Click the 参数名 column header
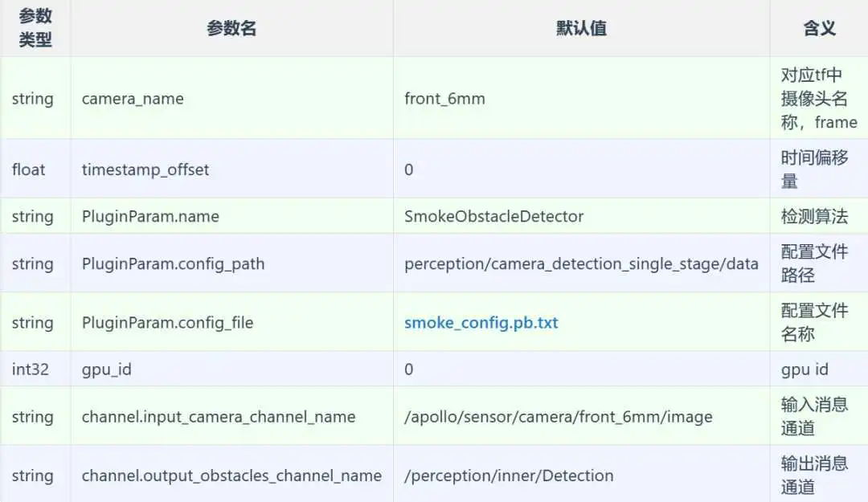 [231, 28]
